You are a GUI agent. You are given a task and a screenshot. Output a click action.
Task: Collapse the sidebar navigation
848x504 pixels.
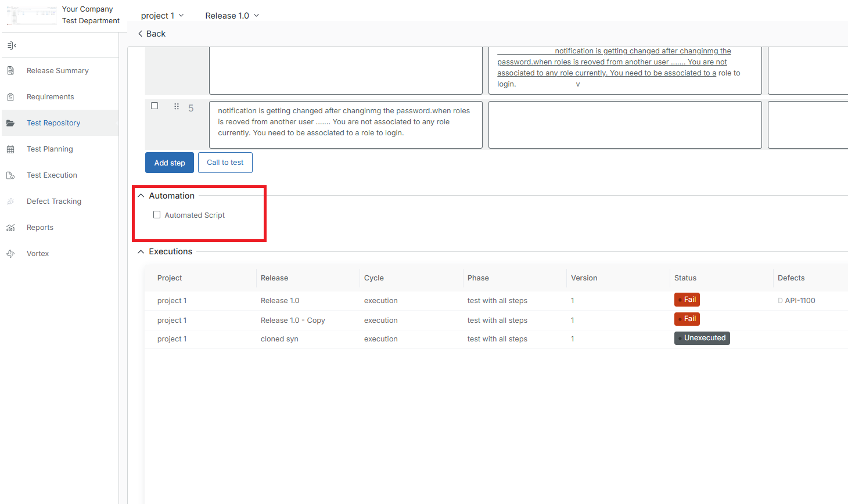coord(12,45)
